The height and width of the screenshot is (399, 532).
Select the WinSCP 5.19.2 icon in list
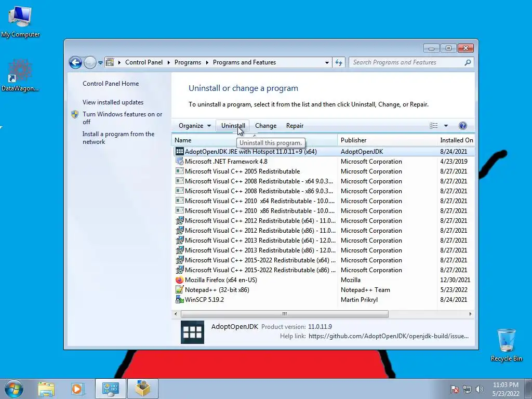tap(179, 300)
